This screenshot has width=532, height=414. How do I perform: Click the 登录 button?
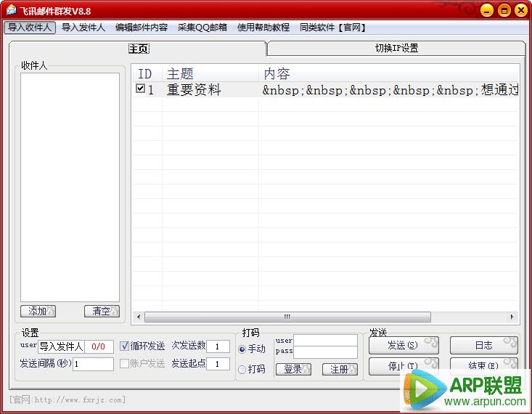point(293,369)
